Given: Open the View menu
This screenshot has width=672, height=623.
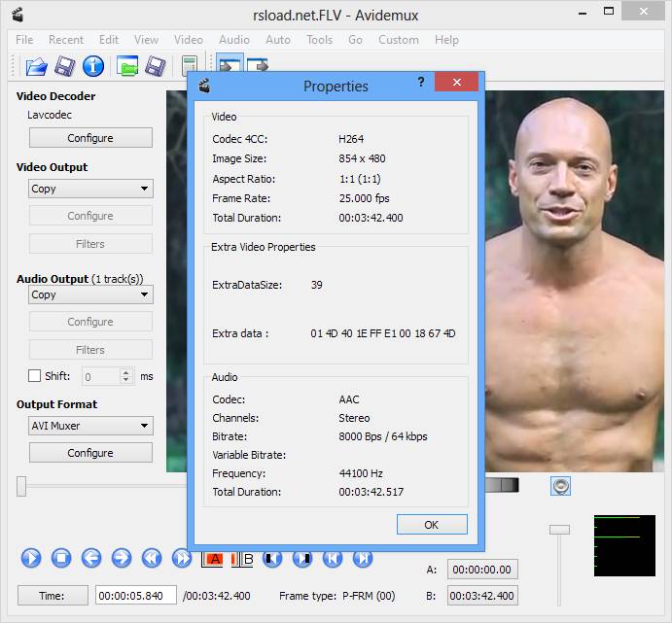Looking at the screenshot, I should click(146, 40).
